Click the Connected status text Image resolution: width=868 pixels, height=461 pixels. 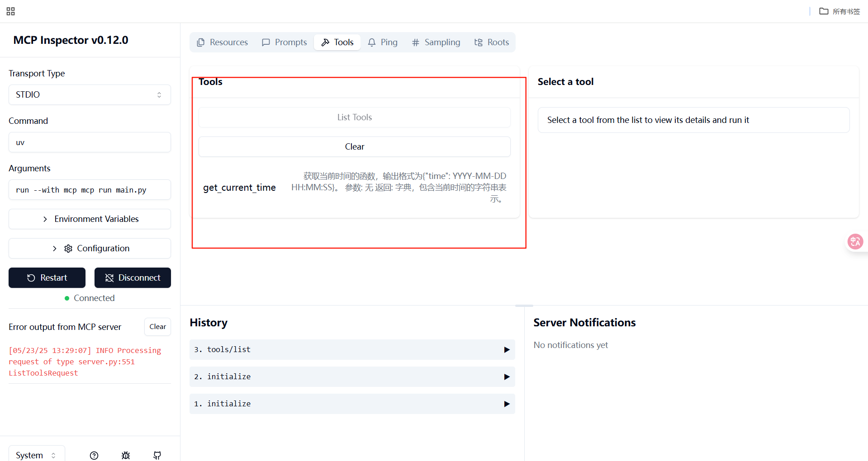pos(94,298)
